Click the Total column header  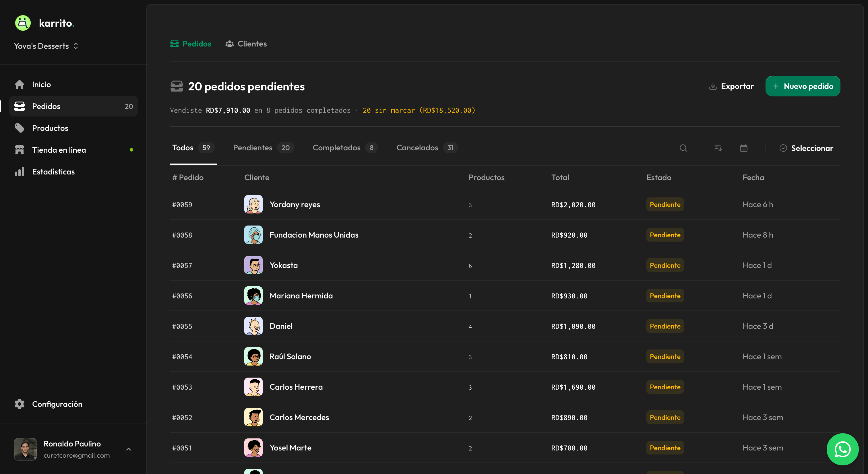click(x=560, y=178)
